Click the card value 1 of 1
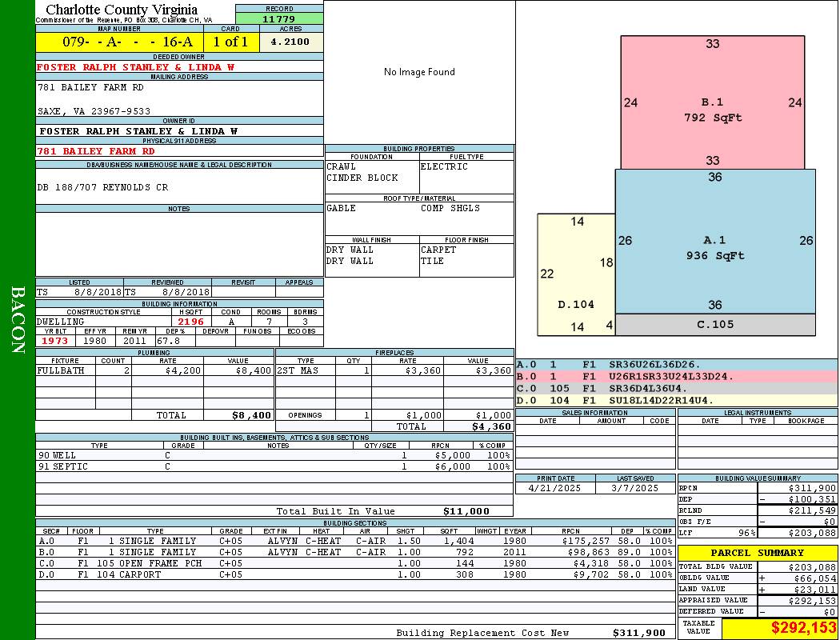 point(231,42)
